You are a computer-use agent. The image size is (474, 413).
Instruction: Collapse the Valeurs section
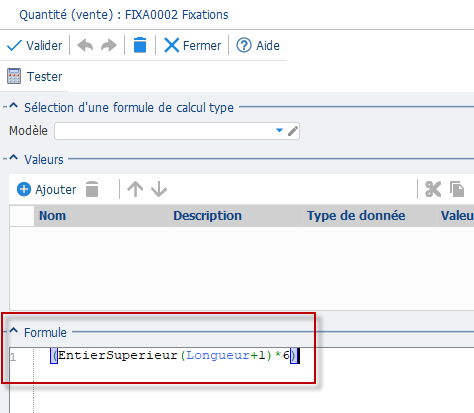[x=13, y=158]
